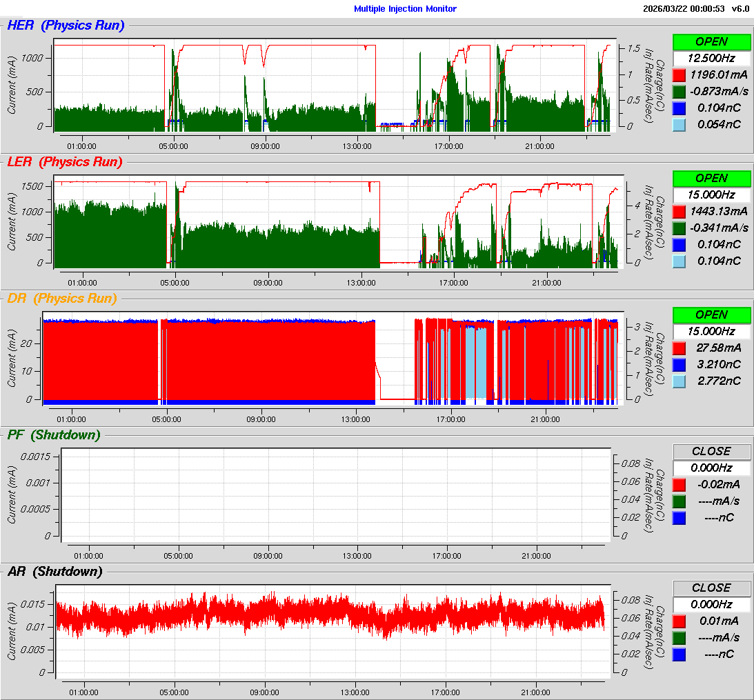Click the light blue swatch beside HER 0.054nC
The image size is (754, 700).
point(679,124)
